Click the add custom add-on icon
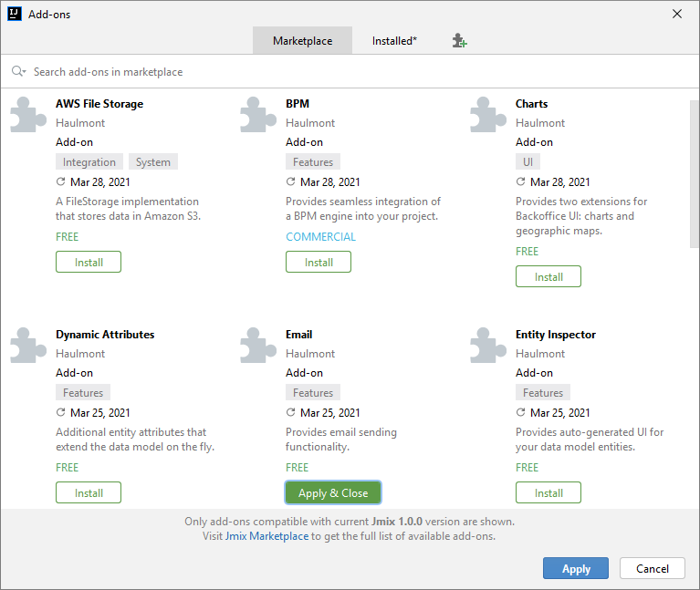Screen dimensions: 700x590 (459, 41)
